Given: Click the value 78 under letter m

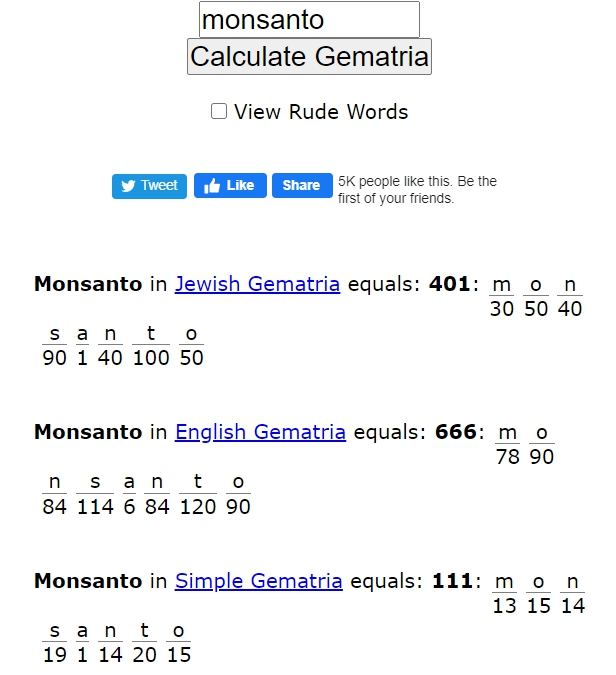Looking at the screenshot, I should pyautogui.click(x=508, y=457).
